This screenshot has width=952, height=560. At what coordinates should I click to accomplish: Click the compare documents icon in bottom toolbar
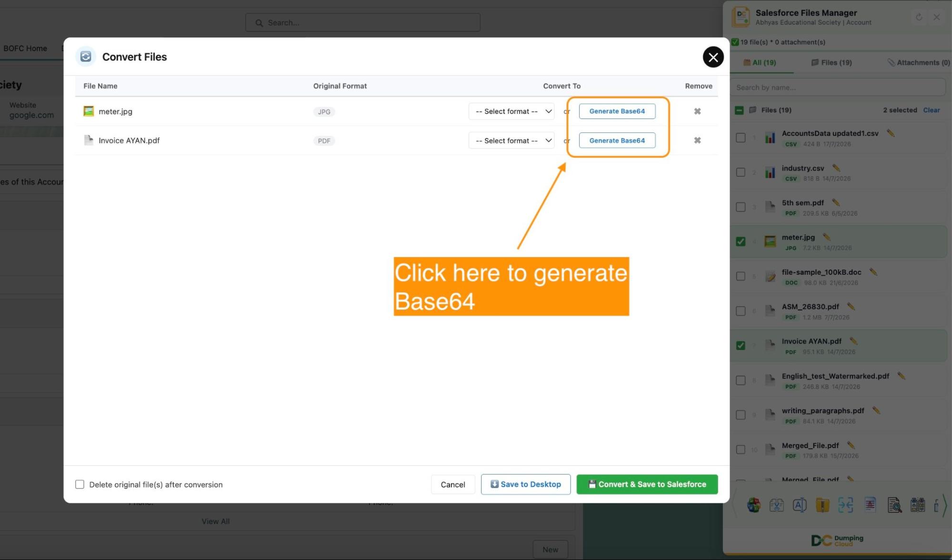(918, 505)
